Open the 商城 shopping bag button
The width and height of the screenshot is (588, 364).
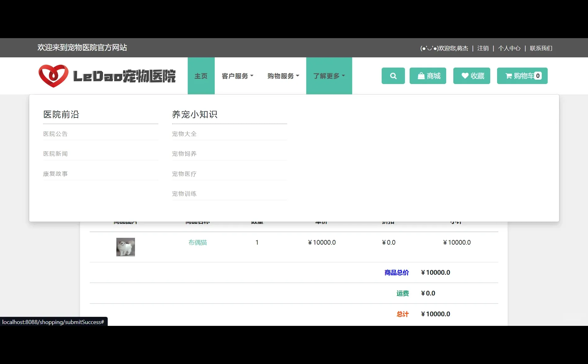coord(428,76)
